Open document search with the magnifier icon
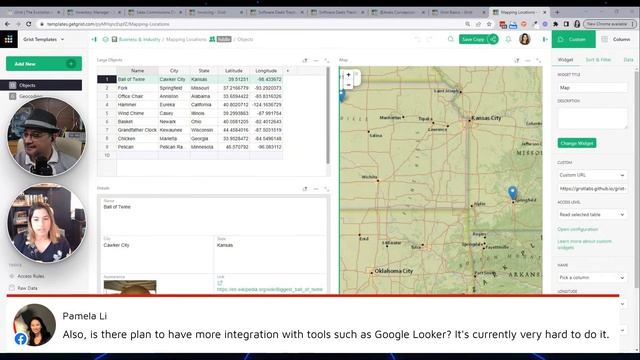Screen dimensions: 640x360 coord(451,39)
